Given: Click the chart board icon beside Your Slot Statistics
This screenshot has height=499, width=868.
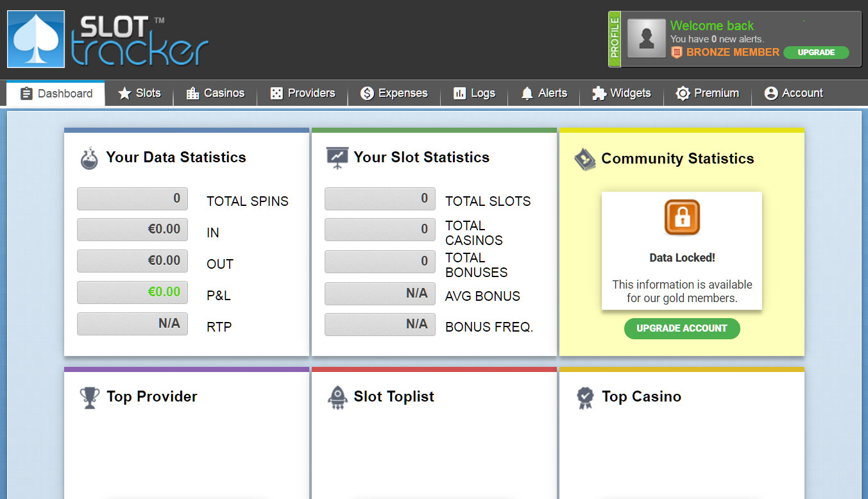Looking at the screenshot, I should click(x=337, y=158).
